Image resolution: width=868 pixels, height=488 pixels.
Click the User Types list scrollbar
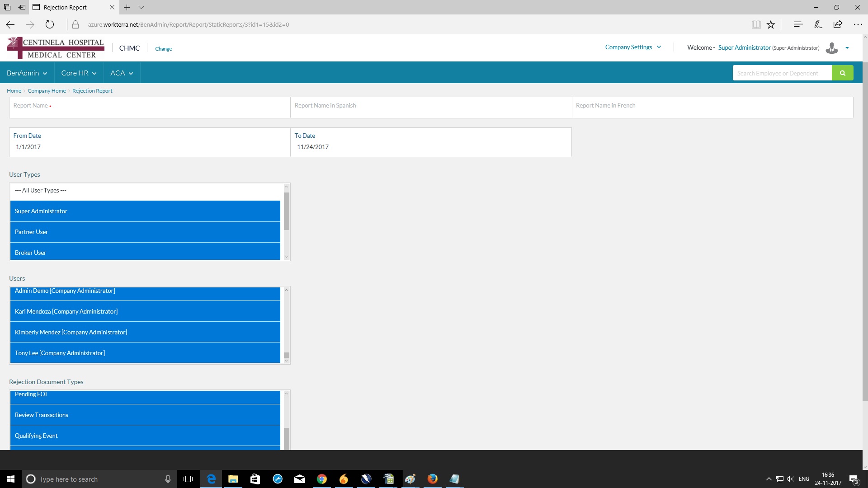(x=286, y=211)
